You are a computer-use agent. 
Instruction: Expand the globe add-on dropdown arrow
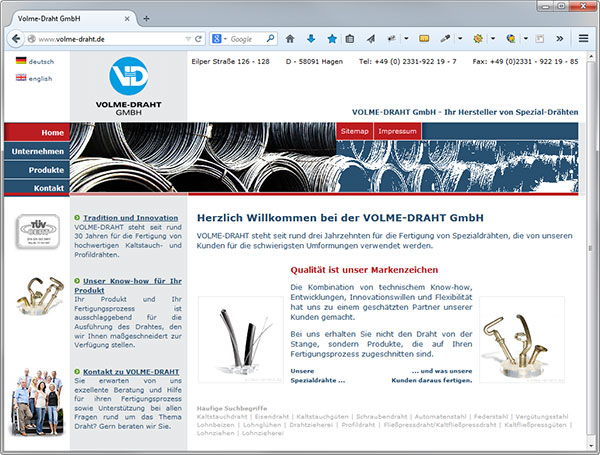coord(526,38)
